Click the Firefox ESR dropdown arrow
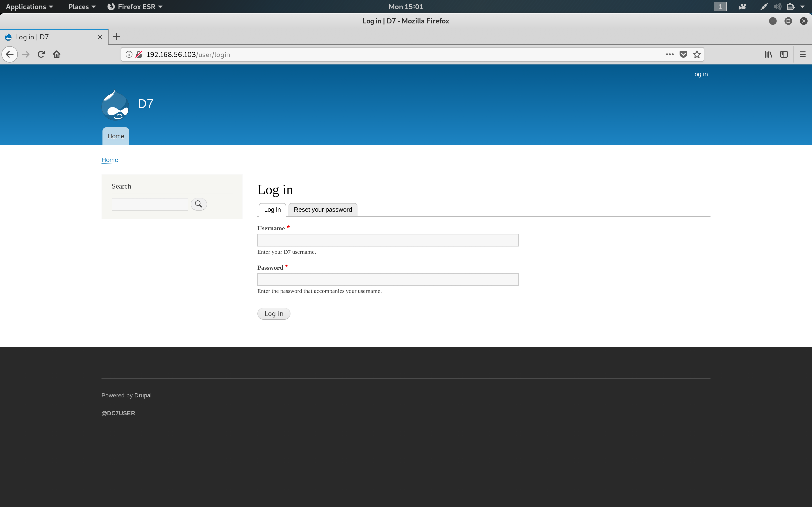This screenshot has width=812, height=507. 162,7
